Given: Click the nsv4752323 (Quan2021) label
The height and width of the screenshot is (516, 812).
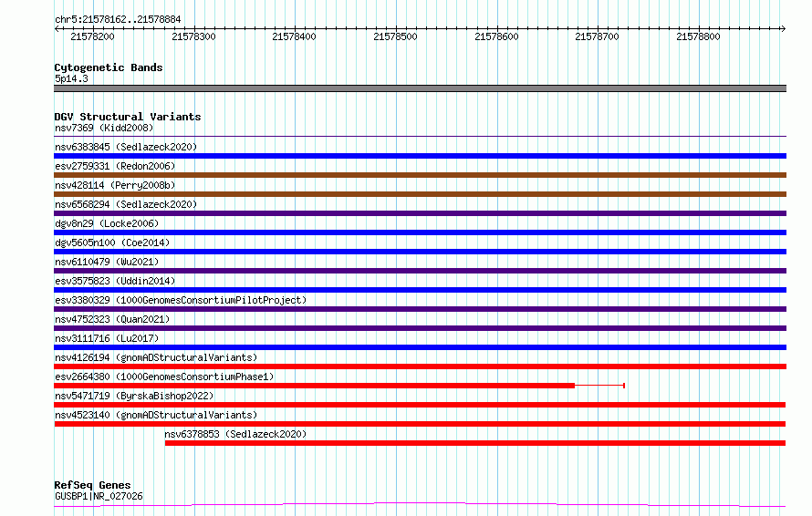Looking at the screenshot, I should [x=112, y=319].
